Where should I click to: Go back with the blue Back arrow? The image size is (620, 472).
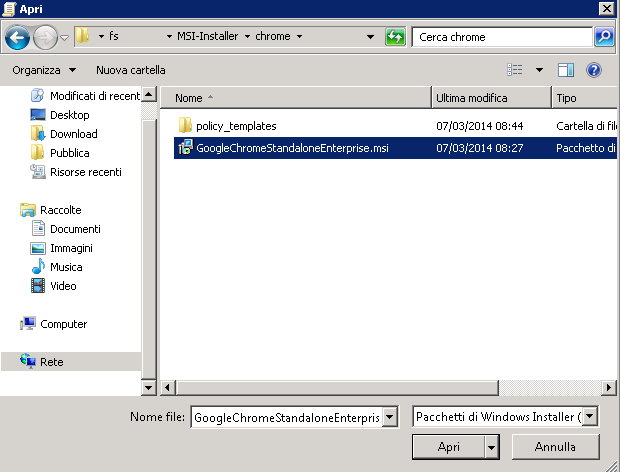17,37
